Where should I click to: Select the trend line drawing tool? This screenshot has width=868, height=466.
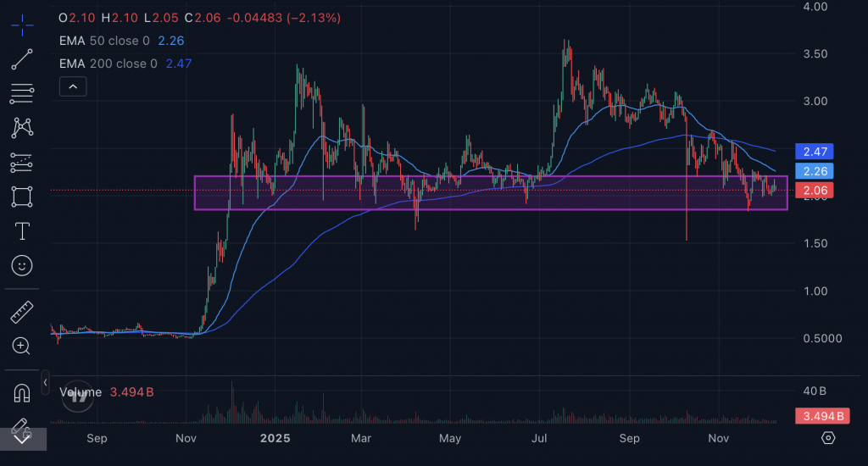[22, 58]
